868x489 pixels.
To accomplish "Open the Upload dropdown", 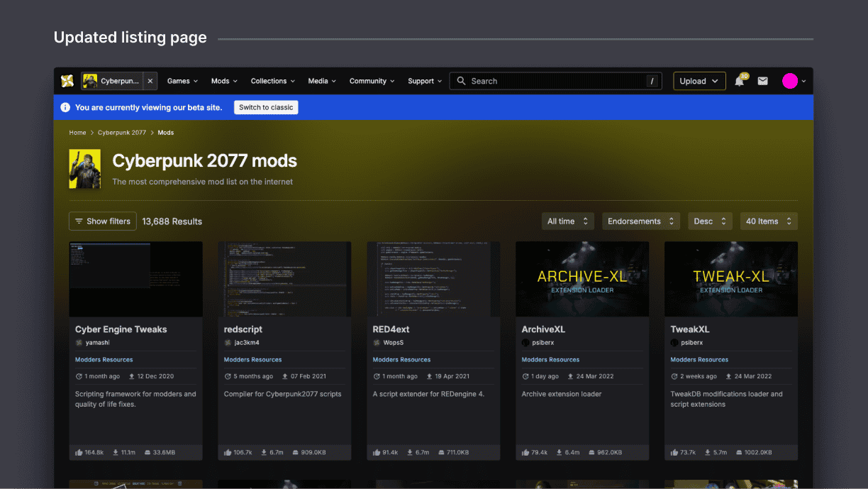I will point(699,81).
